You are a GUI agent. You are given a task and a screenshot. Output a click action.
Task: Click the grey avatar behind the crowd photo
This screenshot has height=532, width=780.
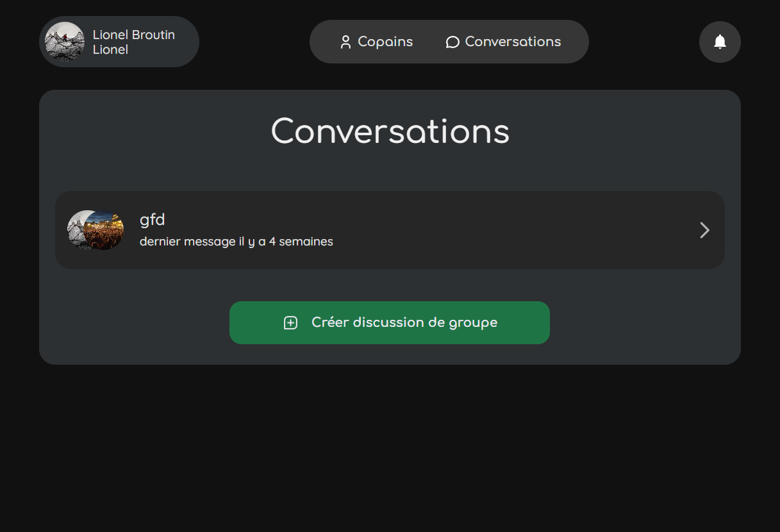coord(75,228)
